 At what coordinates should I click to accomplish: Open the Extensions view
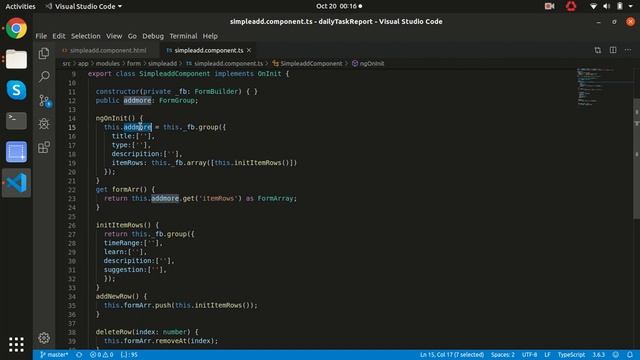(44, 147)
